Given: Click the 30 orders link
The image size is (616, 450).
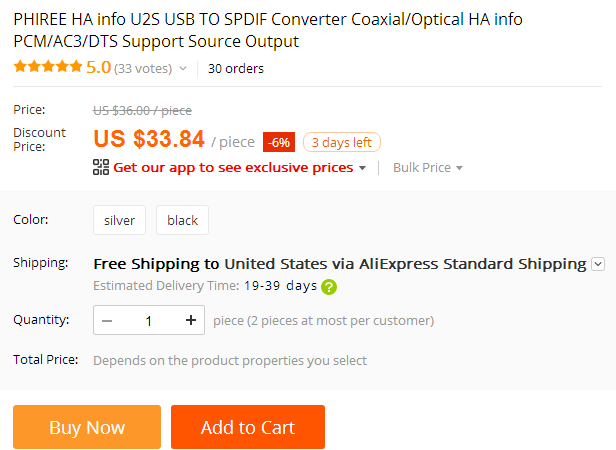Looking at the screenshot, I should pos(236,69).
